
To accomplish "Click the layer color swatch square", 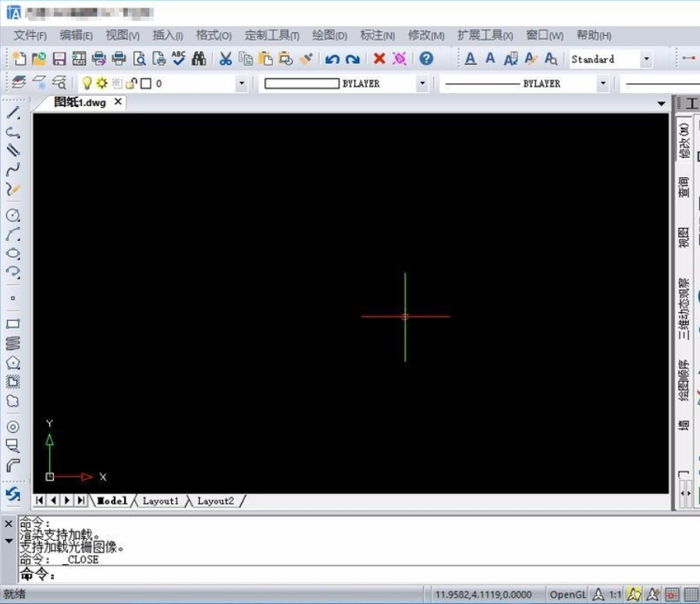I will [x=146, y=83].
